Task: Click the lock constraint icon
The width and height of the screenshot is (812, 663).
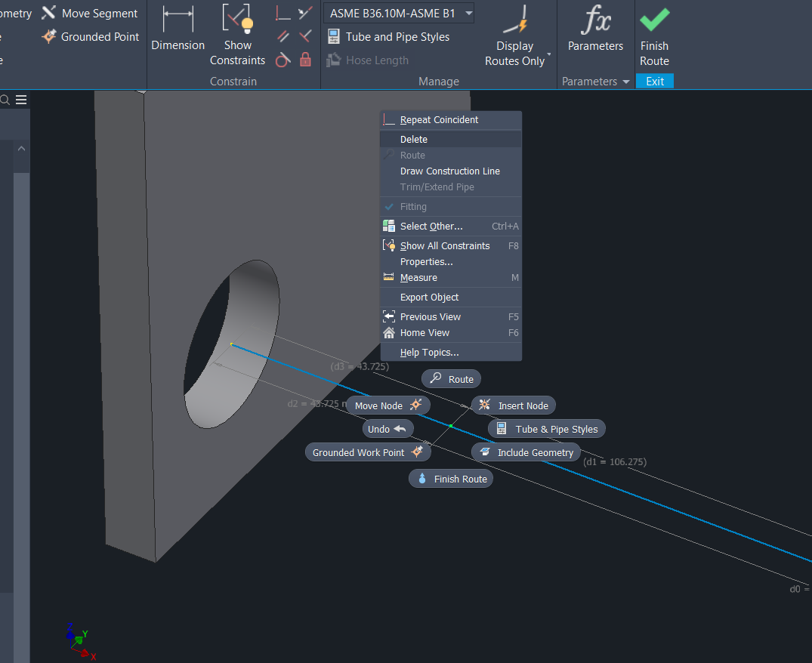Action: [304, 60]
